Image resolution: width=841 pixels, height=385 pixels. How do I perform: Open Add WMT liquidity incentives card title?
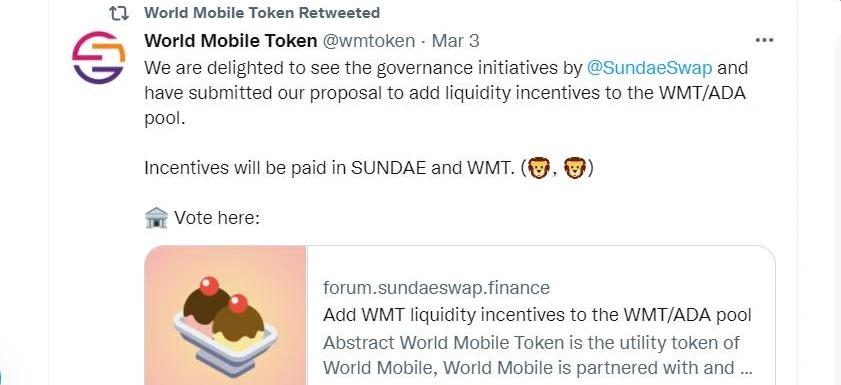point(537,315)
